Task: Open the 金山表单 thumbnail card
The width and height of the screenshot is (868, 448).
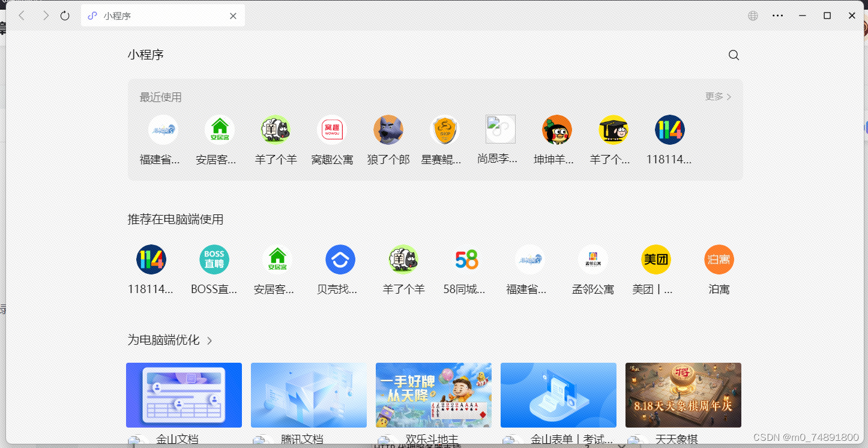Action: click(x=558, y=395)
